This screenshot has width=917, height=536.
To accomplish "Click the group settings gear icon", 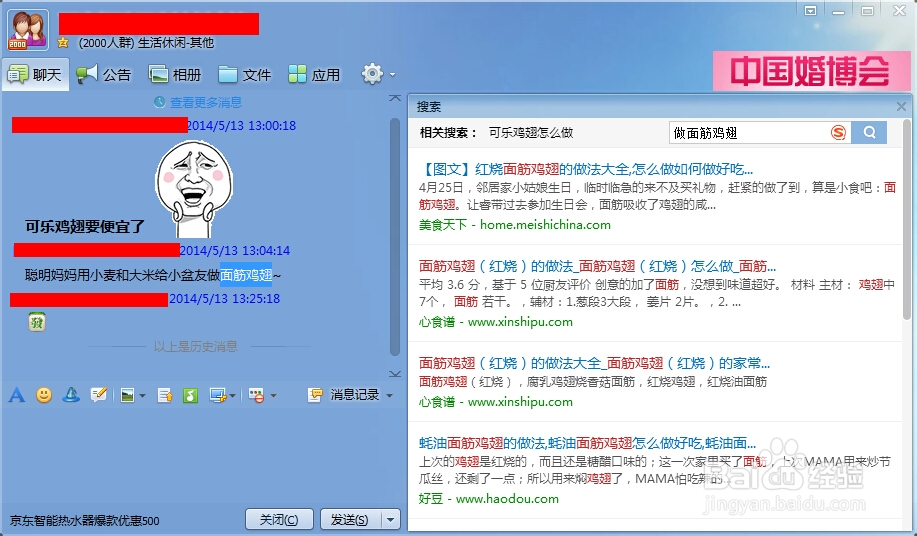I will click(x=372, y=74).
